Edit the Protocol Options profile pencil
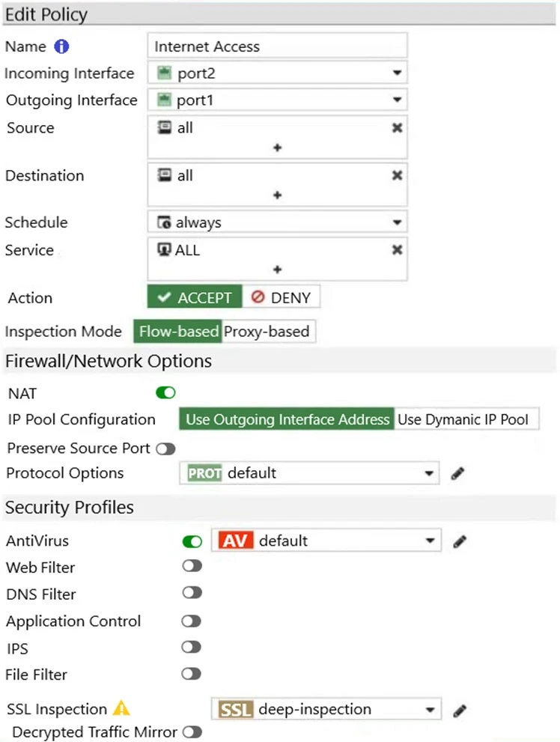Viewport: 560px width, 742px height. pyautogui.click(x=458, y=473)
